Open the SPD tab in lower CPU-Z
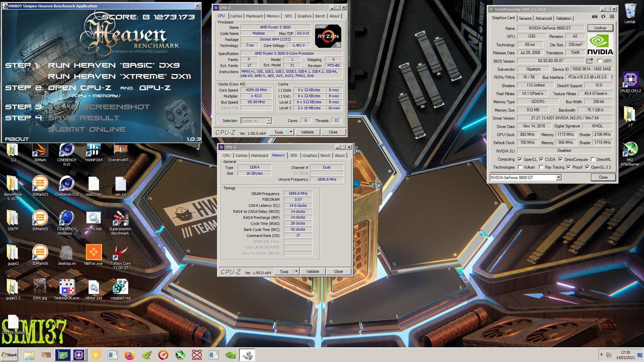Image resolution: width=644 pixels, height=362 pixels. click(x=293, y=156)
